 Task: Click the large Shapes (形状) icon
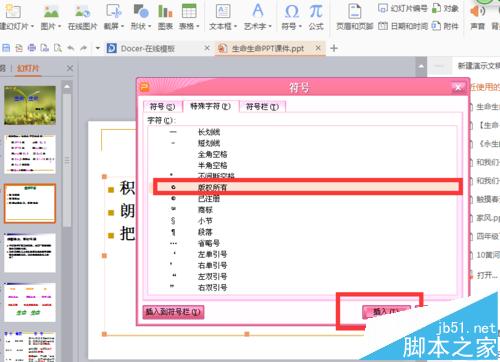point(141,11)
